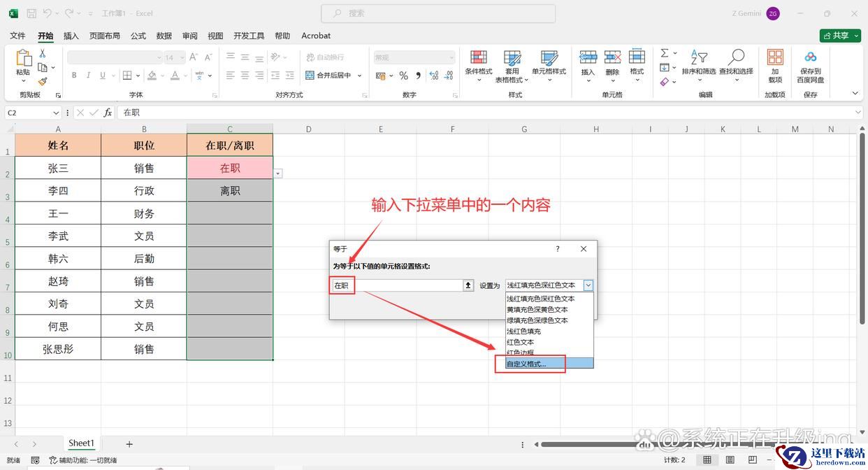The height and width of the screenshot is (470, 868).
Task: Open 查找和选择 magnifier tool
Action: coord(736,57)
